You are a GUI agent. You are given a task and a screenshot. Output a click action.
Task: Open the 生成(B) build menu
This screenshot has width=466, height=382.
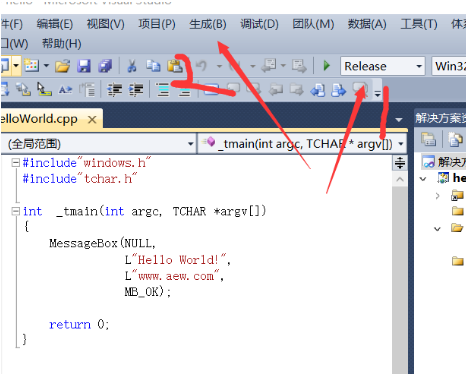(x=208, y=24)
